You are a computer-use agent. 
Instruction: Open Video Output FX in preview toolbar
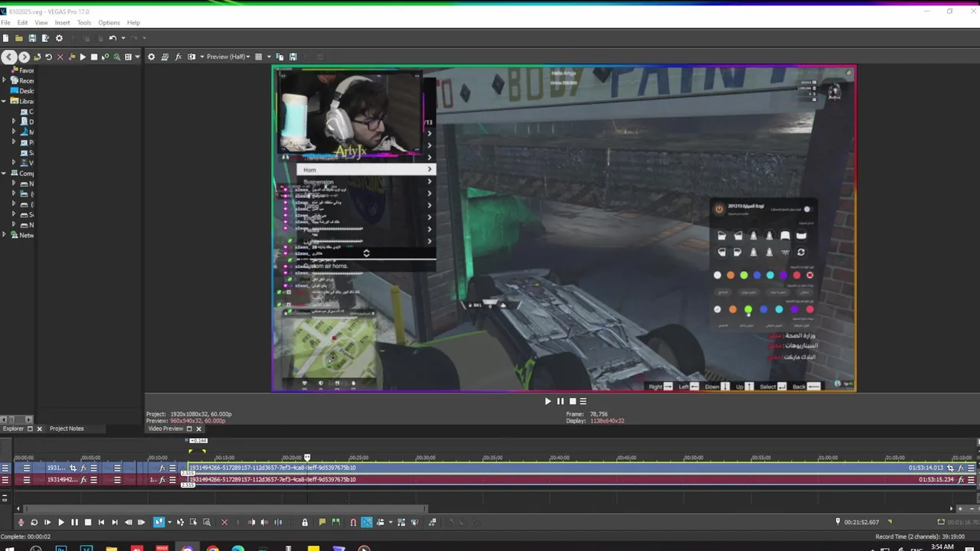coord(178,57)
